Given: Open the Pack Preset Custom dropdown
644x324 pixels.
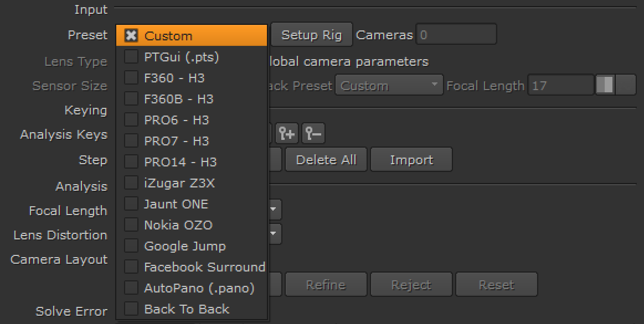Looking at the screenshot, I should (389, 85).
